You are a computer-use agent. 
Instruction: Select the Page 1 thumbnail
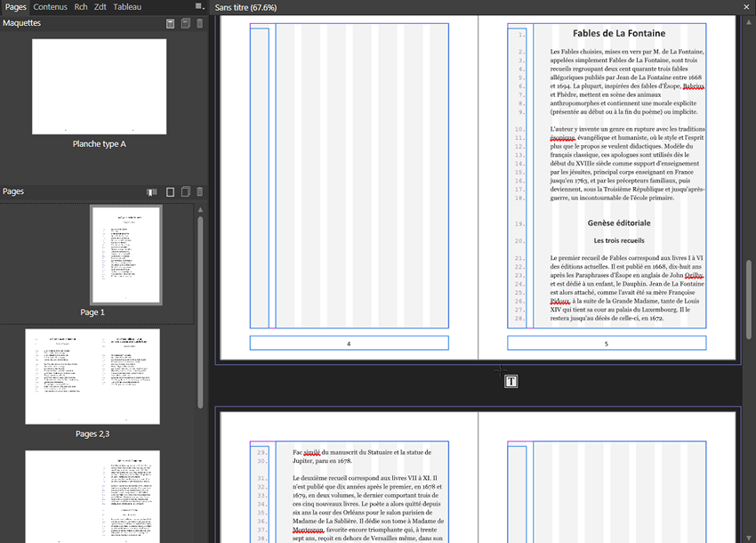[126, 255]
